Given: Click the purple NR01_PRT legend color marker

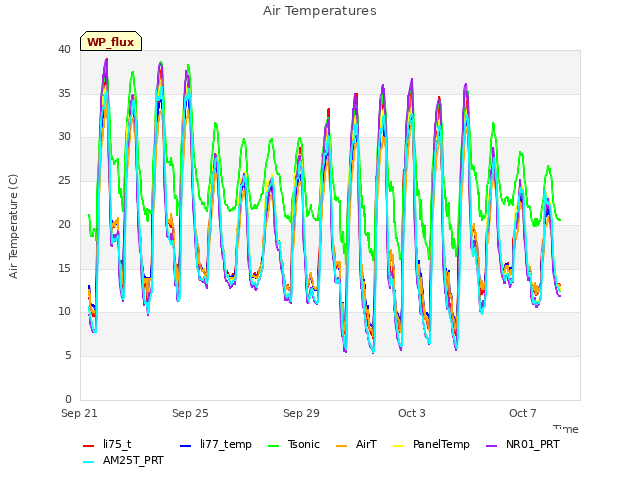Looking at the screenshot, I should [492, 446].
